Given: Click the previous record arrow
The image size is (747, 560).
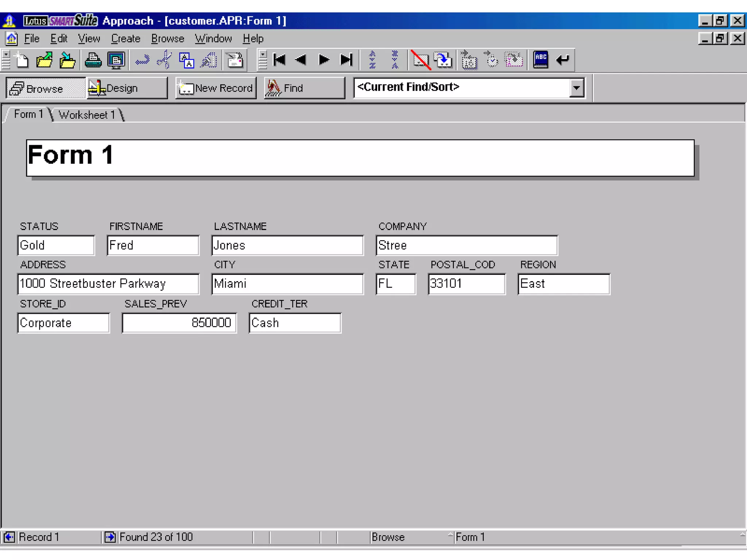Looking at the screenshot, I should [x=301, y=60].
